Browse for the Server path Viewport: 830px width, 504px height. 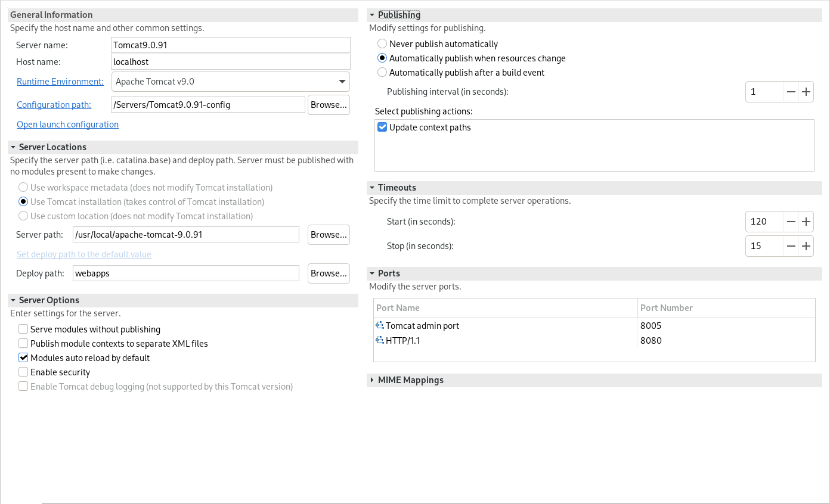[329, 235]
